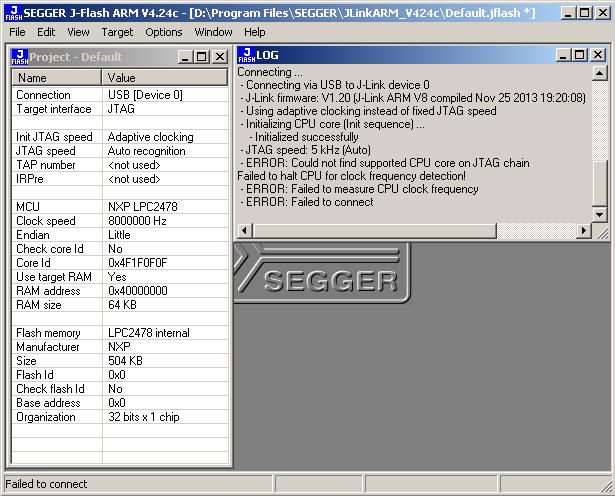
Task: Select the 64 KB RAM size value
Action: [x=122, y=305]
